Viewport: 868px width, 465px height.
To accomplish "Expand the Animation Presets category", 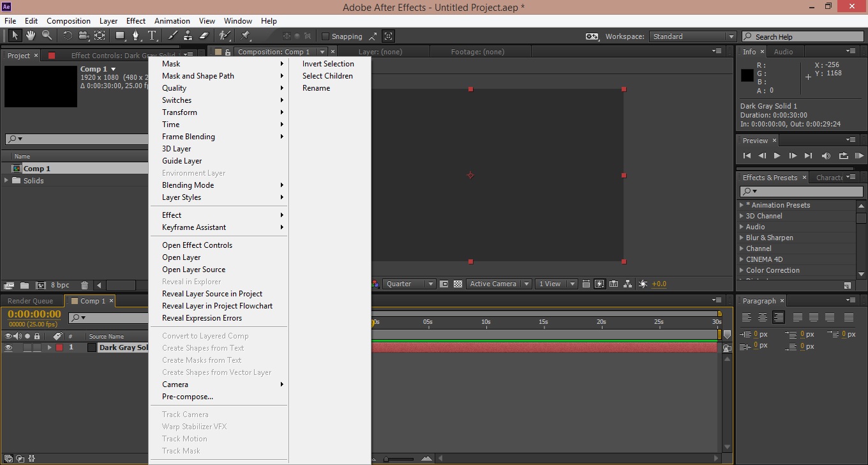I will 742,205.
